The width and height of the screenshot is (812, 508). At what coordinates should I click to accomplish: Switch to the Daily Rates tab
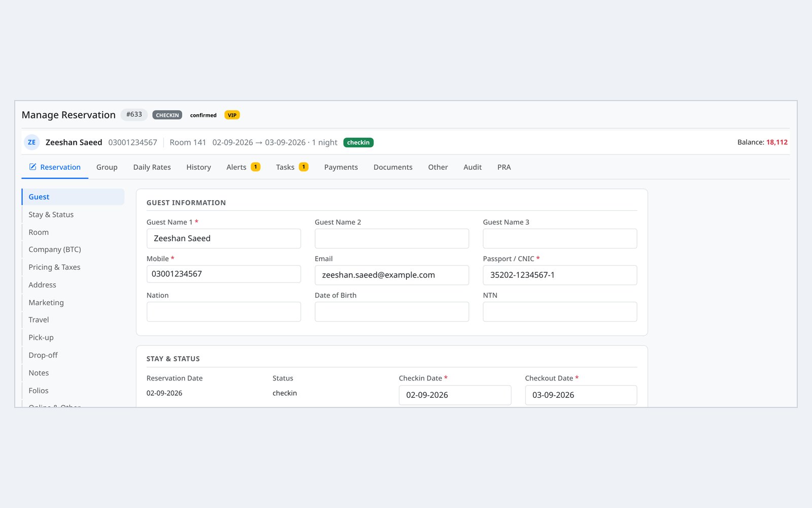click(x=152, y=167)
